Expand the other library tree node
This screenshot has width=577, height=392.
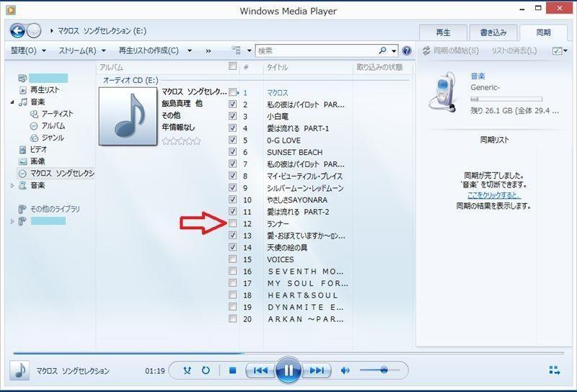(12, 221)
